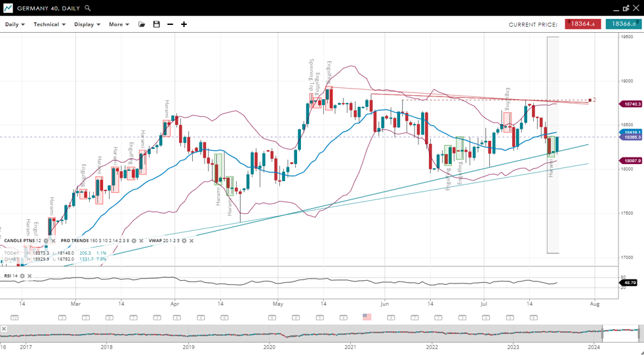Viewport: 644px width, 355px height.
Task: Pop out the chart window
Action: (x=626, y=9)
